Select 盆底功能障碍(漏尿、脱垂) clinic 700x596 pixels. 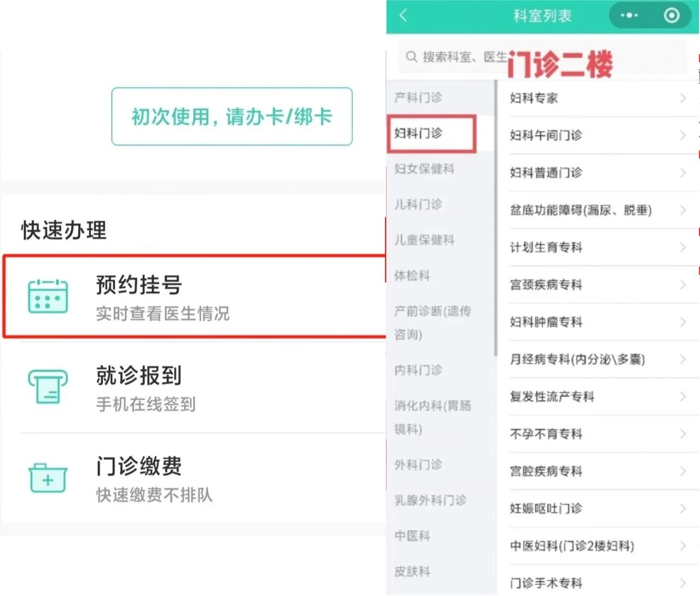(580, 210)
